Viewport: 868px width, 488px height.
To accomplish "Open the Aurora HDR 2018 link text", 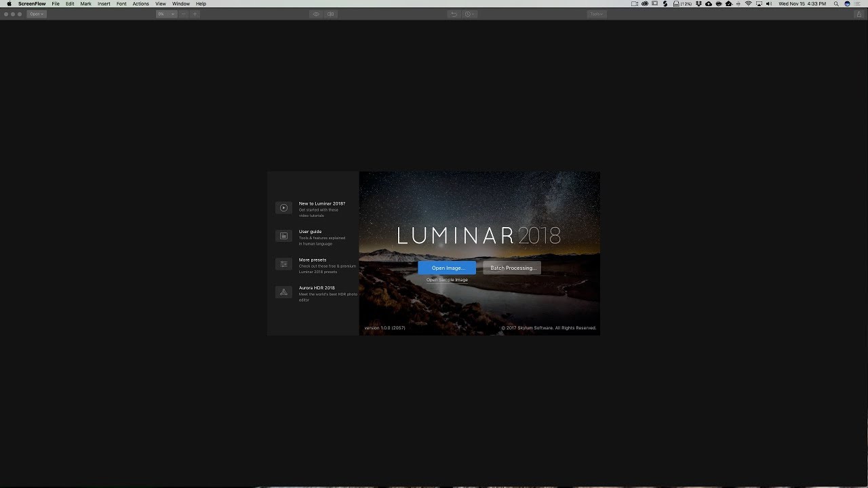I will tap(317, 288).
